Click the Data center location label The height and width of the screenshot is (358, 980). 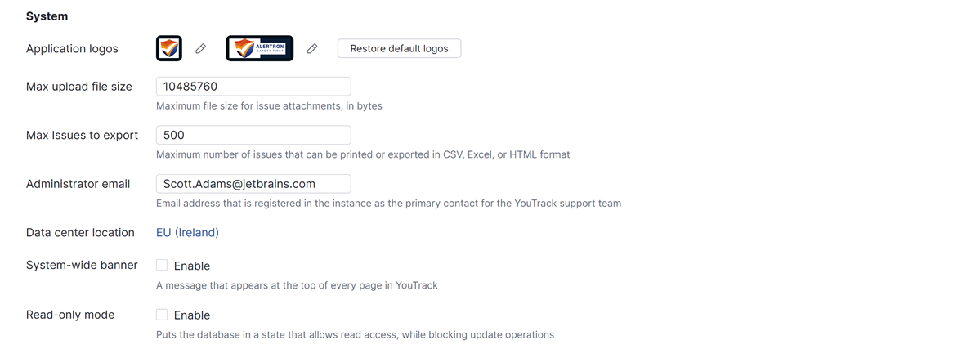(80, 233)
